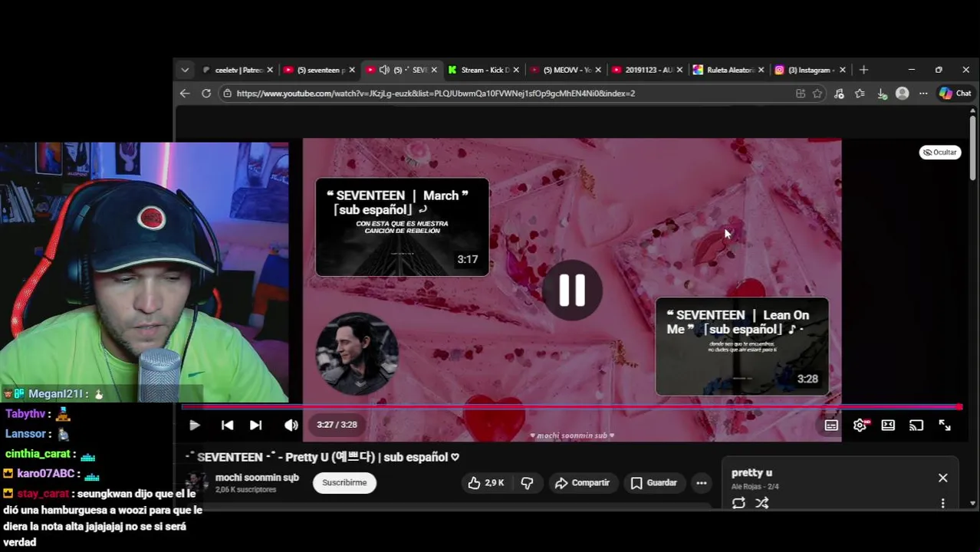Switch to theater mode view

(x=888, y=425)
